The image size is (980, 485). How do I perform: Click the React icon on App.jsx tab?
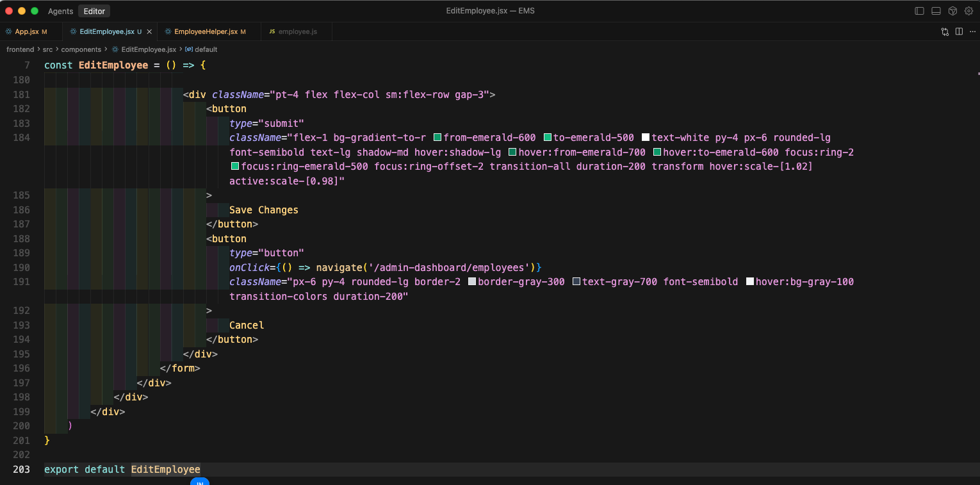(x=8, y=31)
